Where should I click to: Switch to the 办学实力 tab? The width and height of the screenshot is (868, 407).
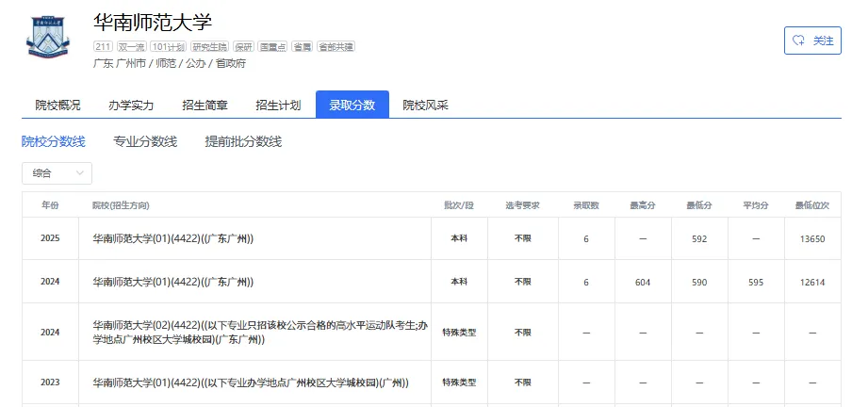point(131,106)
